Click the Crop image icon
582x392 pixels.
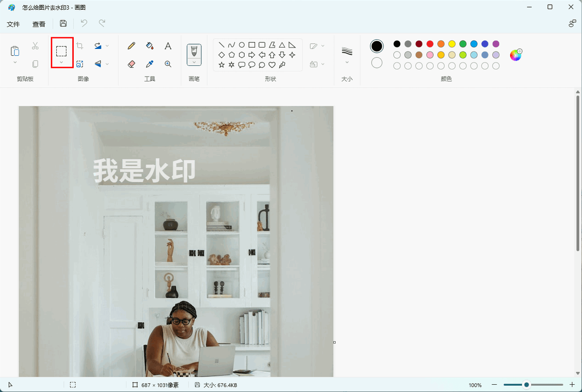point(80,46)
